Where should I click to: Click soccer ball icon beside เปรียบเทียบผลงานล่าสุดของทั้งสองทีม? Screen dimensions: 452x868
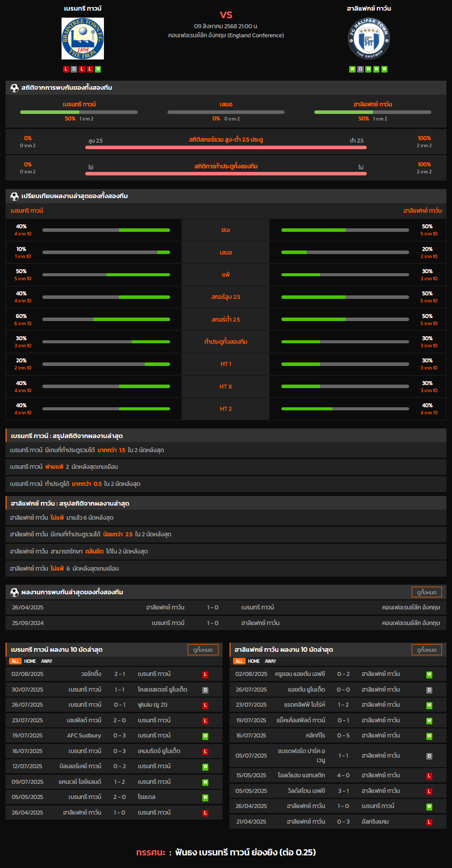pyautogui.click(x=15, y=196)
